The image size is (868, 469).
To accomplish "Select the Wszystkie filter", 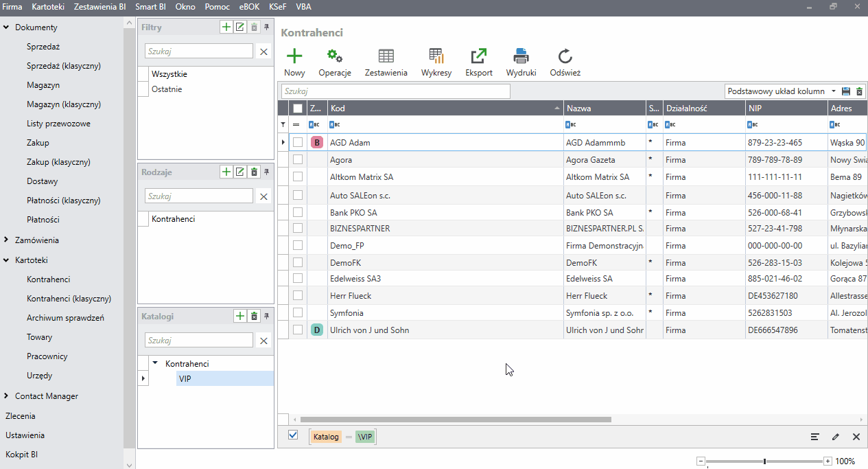I will point(169,74).
